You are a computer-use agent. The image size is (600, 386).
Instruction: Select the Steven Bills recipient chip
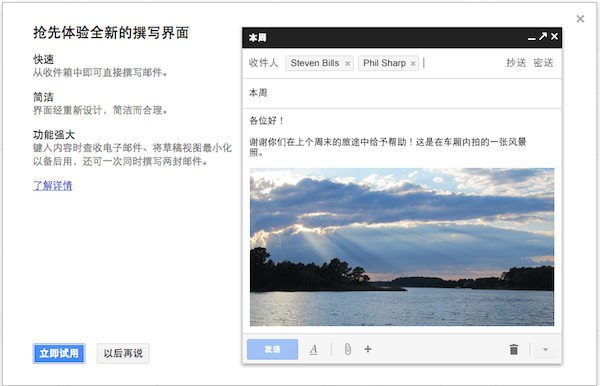[x=315, y=63]
